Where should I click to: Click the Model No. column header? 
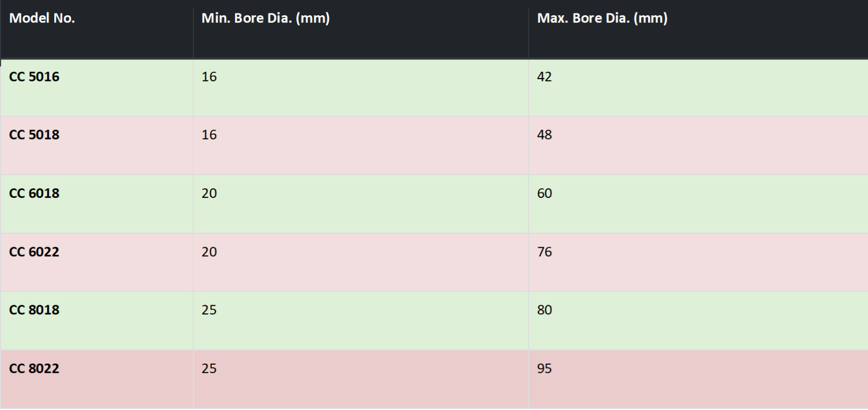42,19
